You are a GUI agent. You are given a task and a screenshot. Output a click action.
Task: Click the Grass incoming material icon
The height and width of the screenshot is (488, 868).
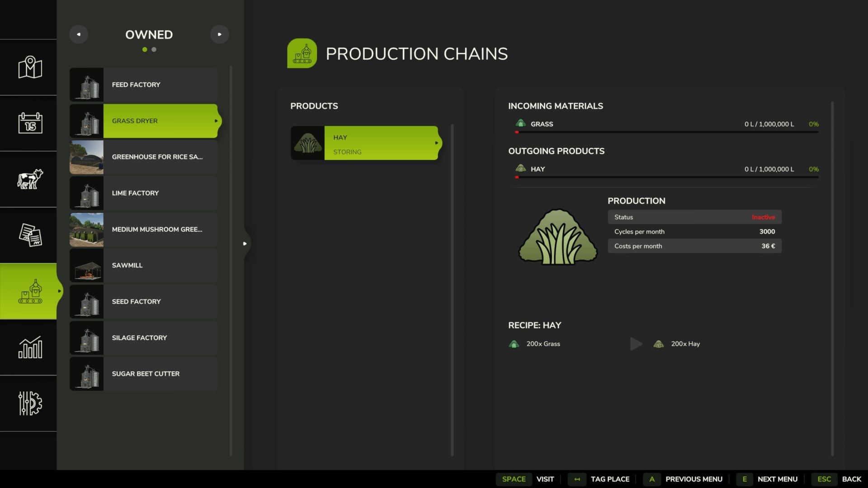[x=520, y=123]
